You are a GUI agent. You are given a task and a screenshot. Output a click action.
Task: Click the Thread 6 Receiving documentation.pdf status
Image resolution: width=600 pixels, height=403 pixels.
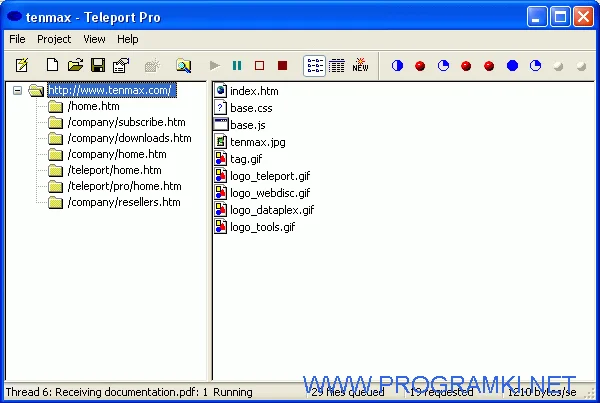(106, 392)
